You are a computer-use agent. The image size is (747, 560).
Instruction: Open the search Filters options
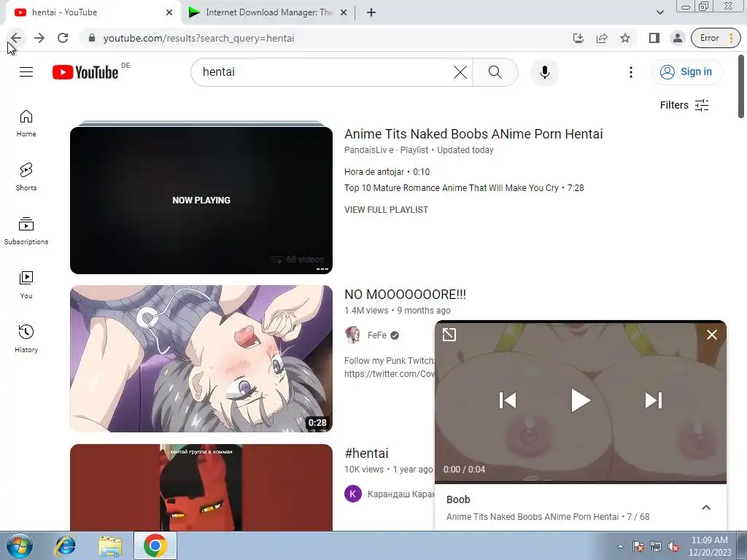pos(684,105)
